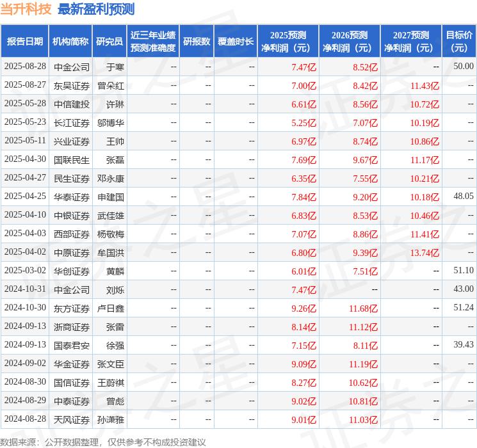The height and width of the screenshot is (448, 477).
Task: Click 民生证券 institution cell
Action: (x=72, y=179)
